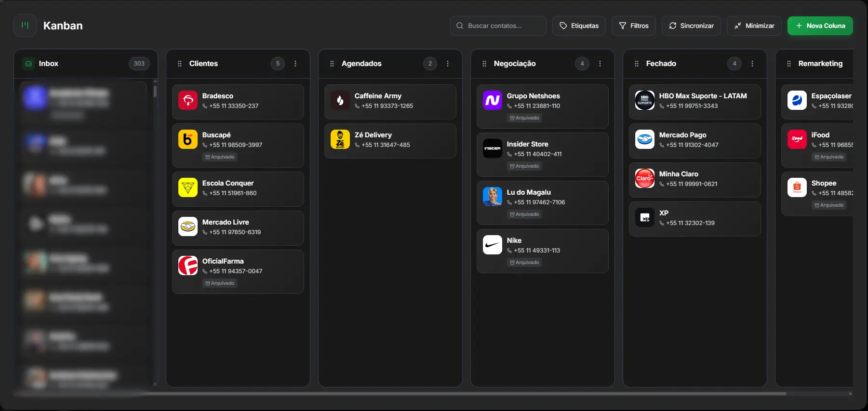Viewport: 868px width, 411px height.
Task: Open the Fechado column options menu
Action: [752, 64]
